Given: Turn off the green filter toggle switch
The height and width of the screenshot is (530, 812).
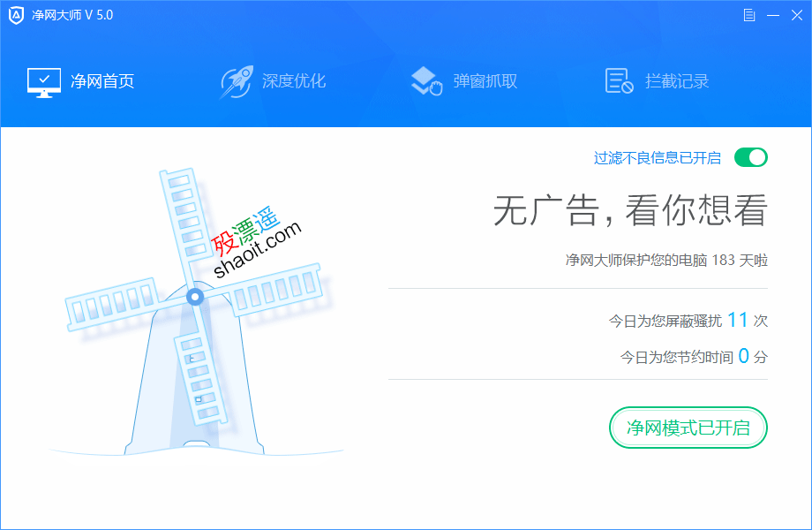Looking at the screenshot, I should click(x=750, y=157).
